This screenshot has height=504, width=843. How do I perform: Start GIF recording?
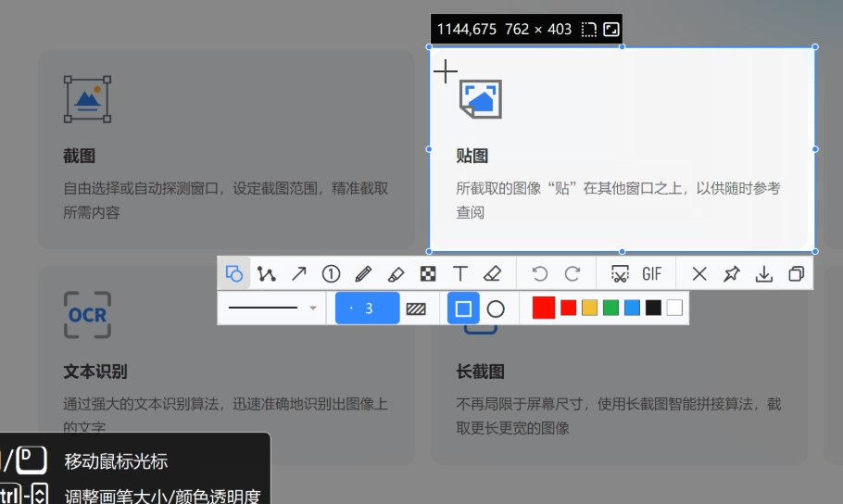[652, 273]
